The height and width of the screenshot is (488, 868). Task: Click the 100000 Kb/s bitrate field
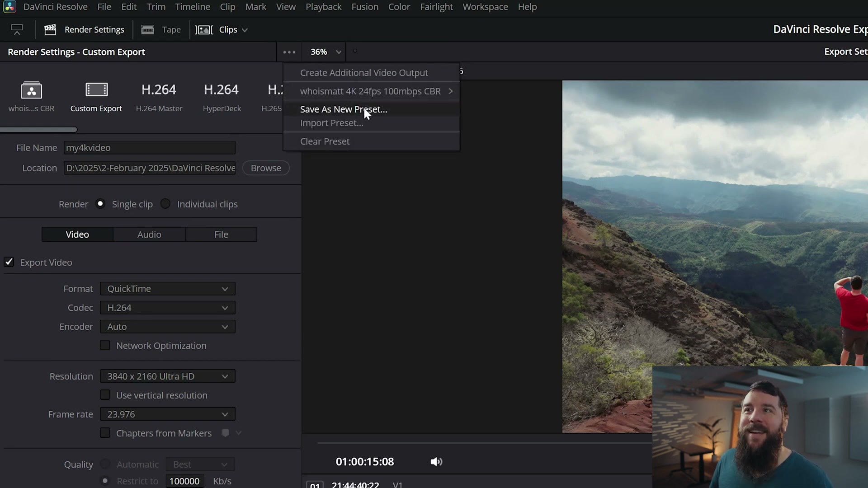(184, 481)
